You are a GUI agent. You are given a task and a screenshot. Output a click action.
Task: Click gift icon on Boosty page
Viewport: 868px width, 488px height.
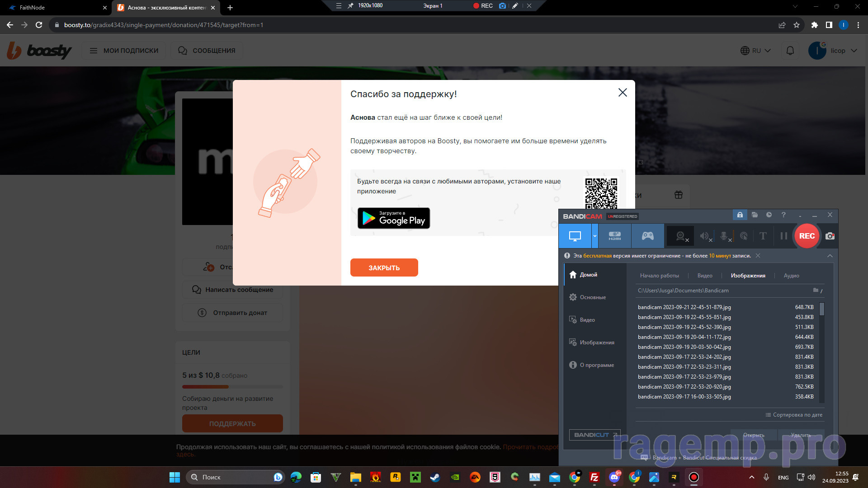[x=679, y=195]
